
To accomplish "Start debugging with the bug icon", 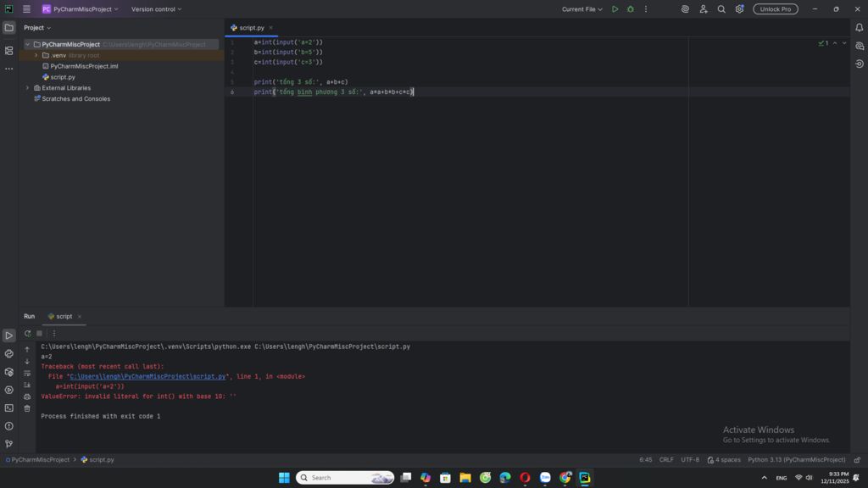I will pos(631,9).
